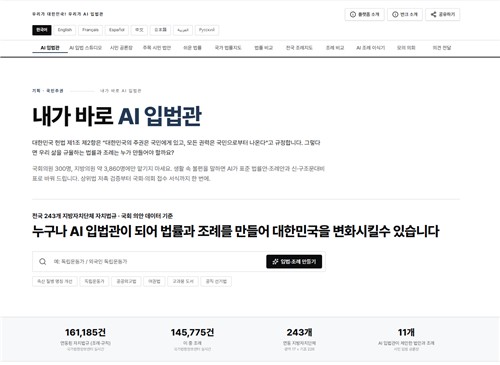Switch language to Arabic
500x365 pixels.
point(183,30)
